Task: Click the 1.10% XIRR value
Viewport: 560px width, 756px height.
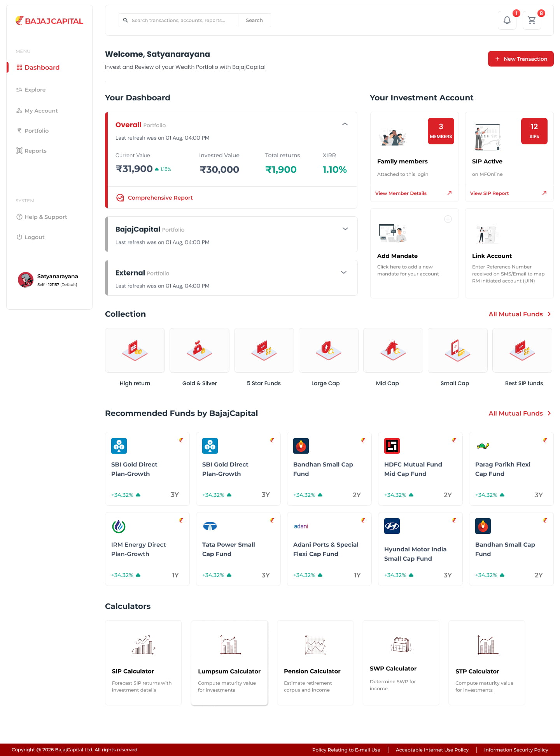Action: click(x=334, y=169)
